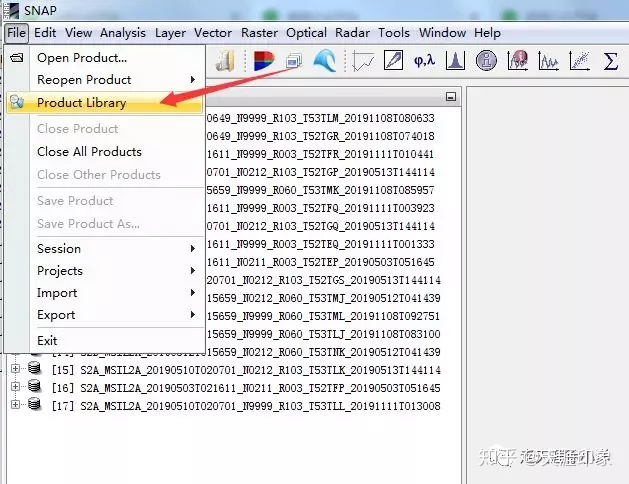Expand product [15] tree node
This screenshot has width=629, height=484.
15,368
